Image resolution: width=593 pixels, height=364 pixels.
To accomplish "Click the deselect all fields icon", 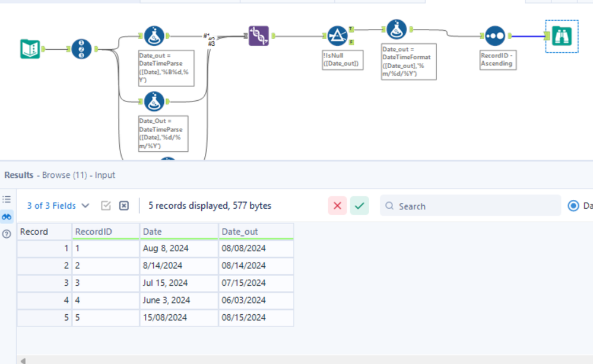I will pos(124,206).
